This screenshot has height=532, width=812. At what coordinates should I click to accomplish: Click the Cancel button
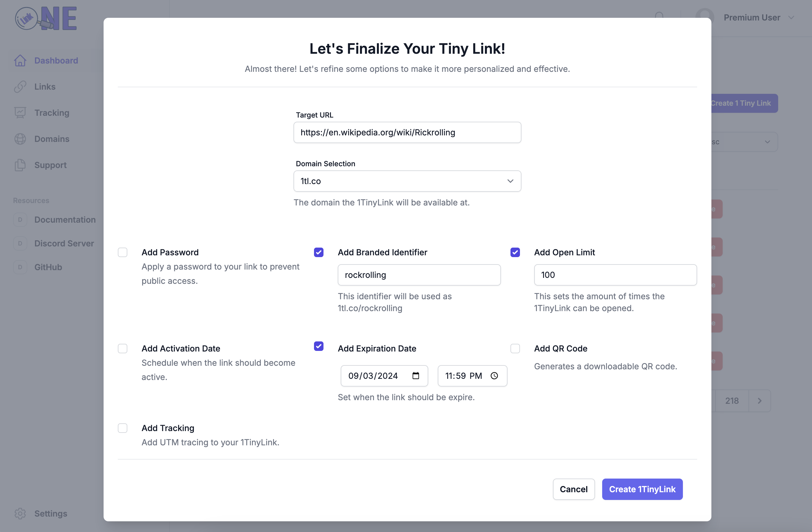tap(573, 489)
